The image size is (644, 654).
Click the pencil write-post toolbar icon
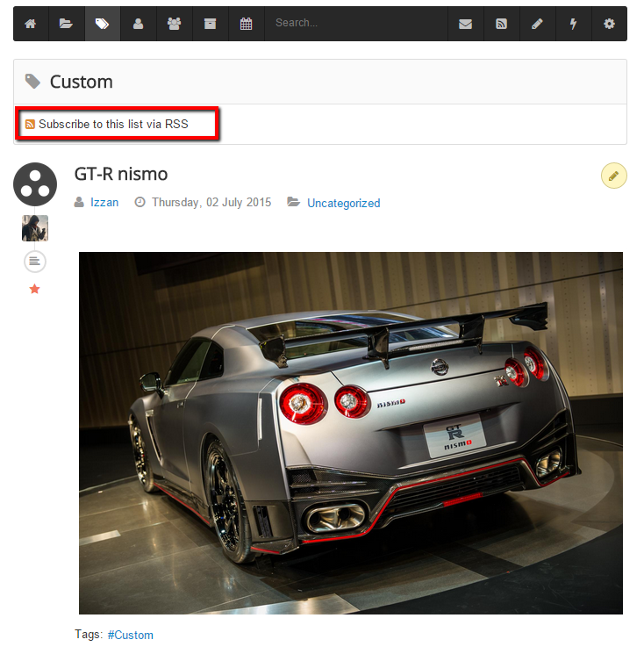(537, 24)
